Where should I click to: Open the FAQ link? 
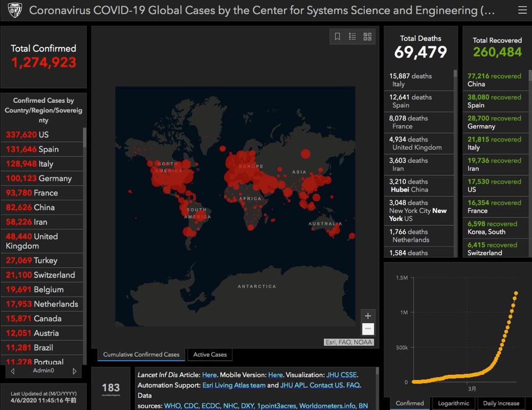click(x=353, y=385)
